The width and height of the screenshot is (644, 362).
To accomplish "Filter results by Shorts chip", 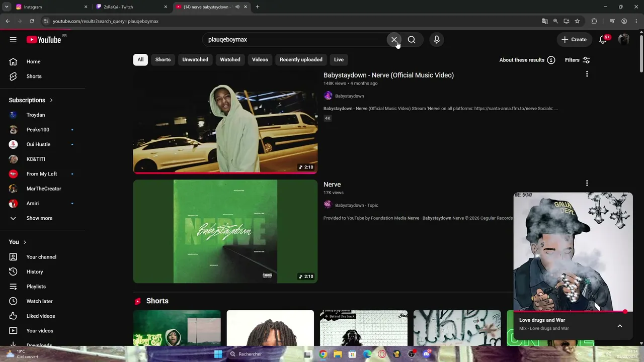I will click(x=163, y=60).
